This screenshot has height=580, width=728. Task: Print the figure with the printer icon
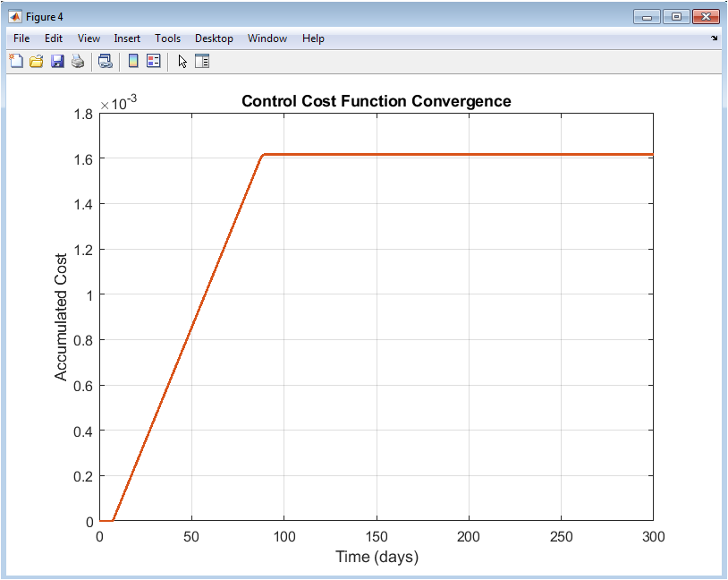[x=78, y=62]
